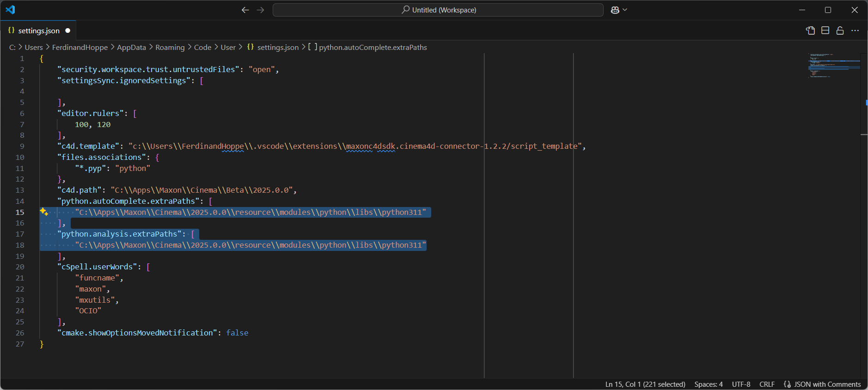This screenshot has height=390, width=868.
Task: Click the "files.associations" key
Action: pos(102,157)
